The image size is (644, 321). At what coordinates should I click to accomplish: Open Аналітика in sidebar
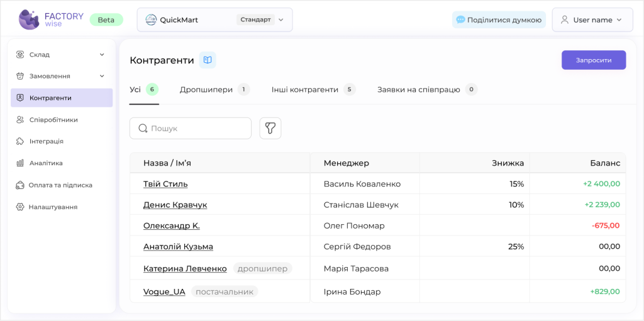pyautogui.click(x=46, y=163)
